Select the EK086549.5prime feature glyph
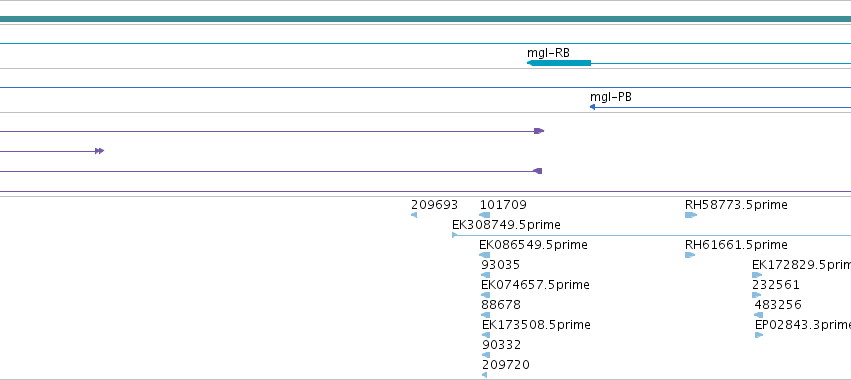The image size is (851, 380). pos(485,255)
